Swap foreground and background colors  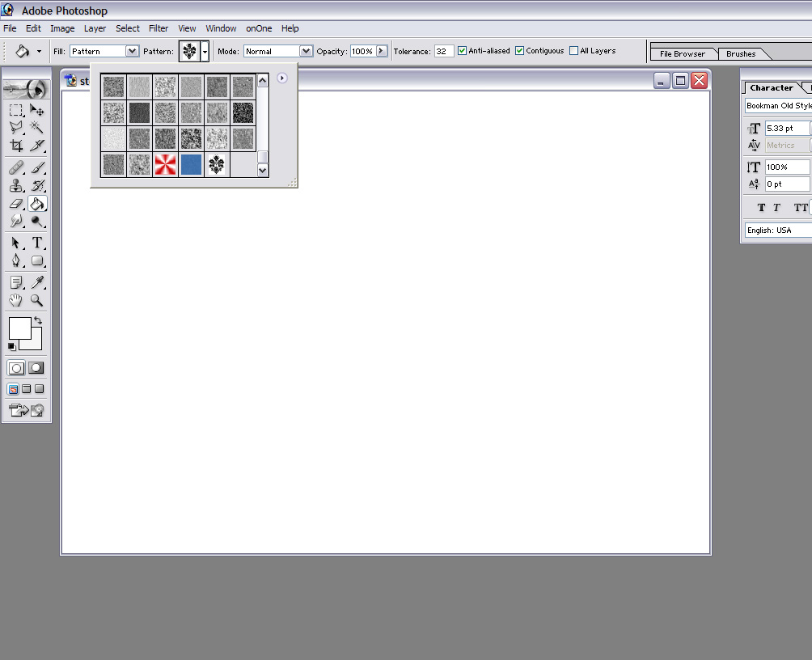[38, 320]
